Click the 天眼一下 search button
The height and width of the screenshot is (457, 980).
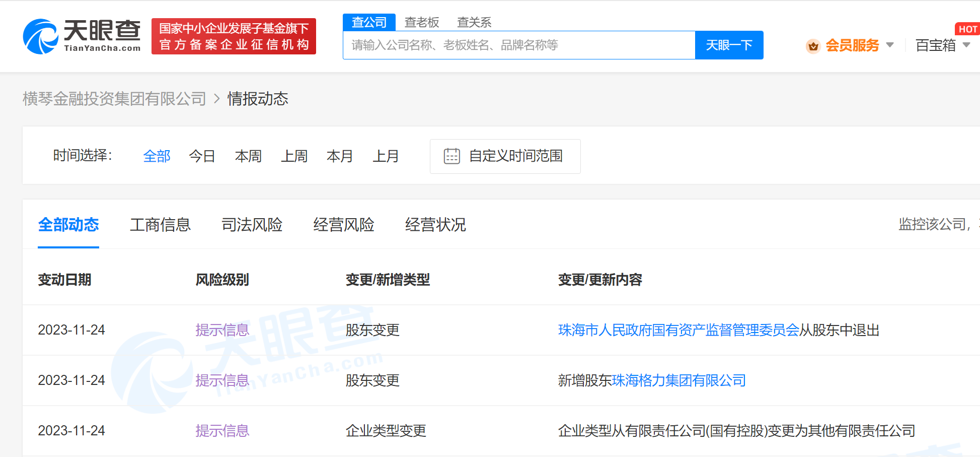(729, 45)
